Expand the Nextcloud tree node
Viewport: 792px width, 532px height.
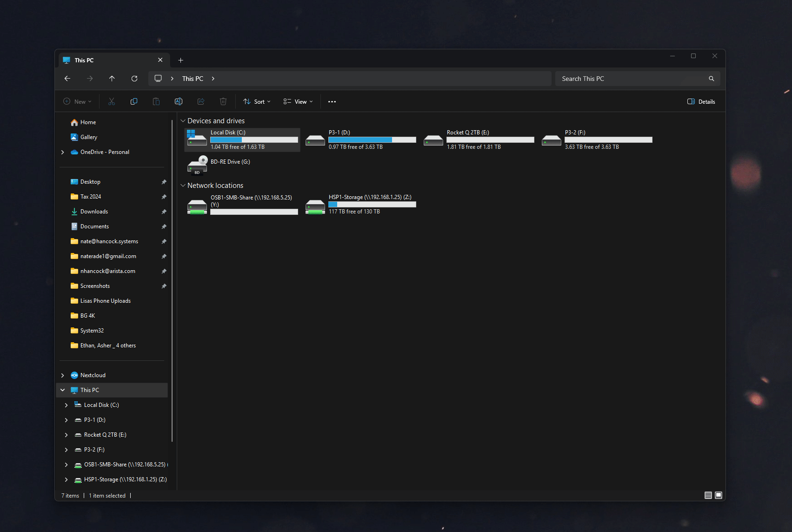tap(63, 375)
